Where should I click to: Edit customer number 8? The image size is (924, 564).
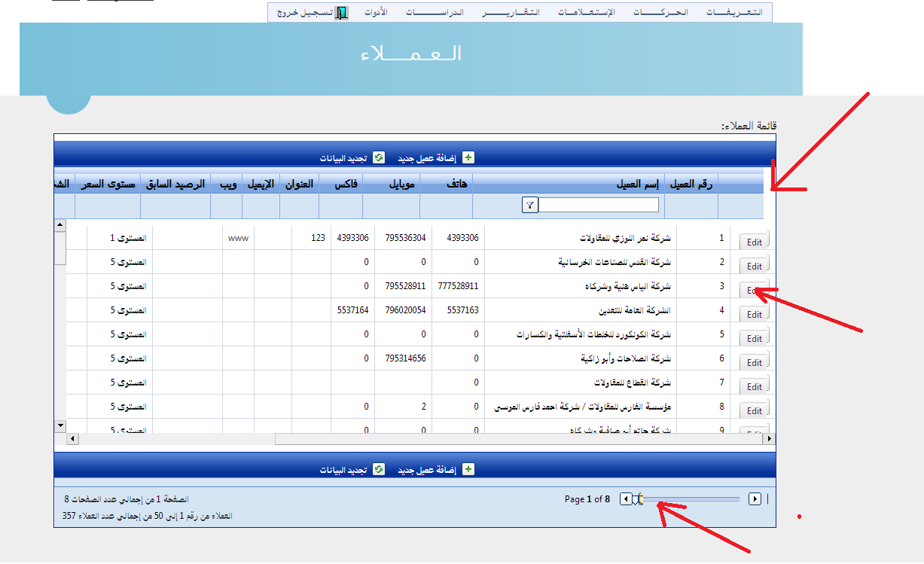click(x=755, y=410)
